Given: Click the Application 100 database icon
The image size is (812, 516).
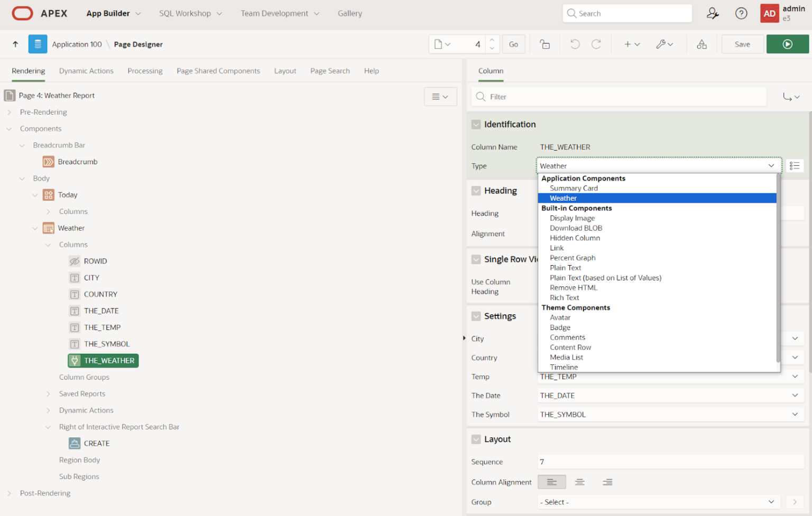Looking at the screenshot, I should pos(38,44).
